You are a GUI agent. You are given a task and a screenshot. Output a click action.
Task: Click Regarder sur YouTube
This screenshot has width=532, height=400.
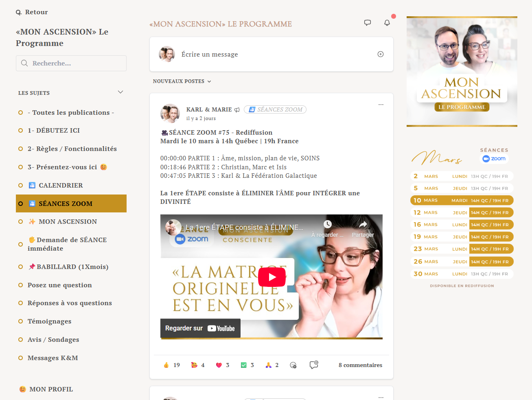[200, 328]
